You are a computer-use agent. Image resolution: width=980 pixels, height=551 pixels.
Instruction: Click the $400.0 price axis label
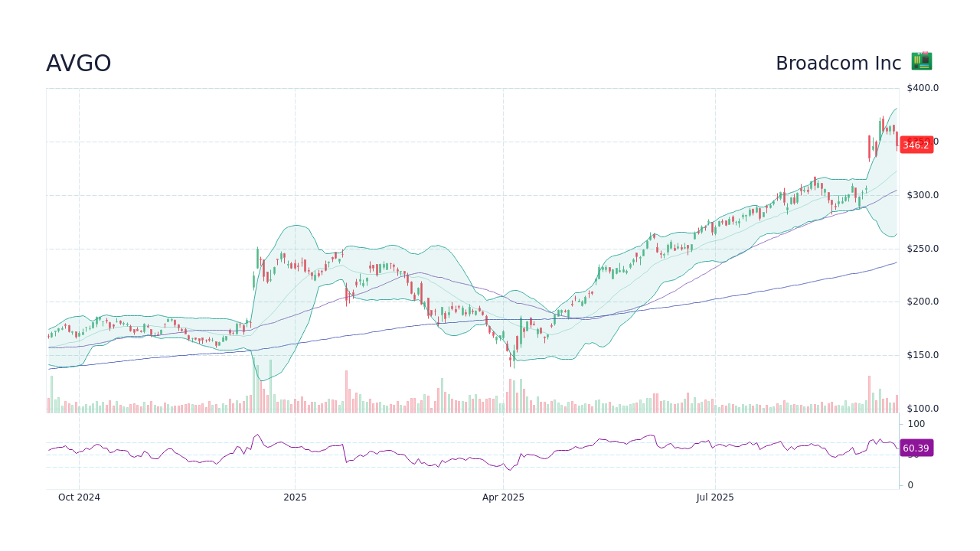[x=922, y=88]
